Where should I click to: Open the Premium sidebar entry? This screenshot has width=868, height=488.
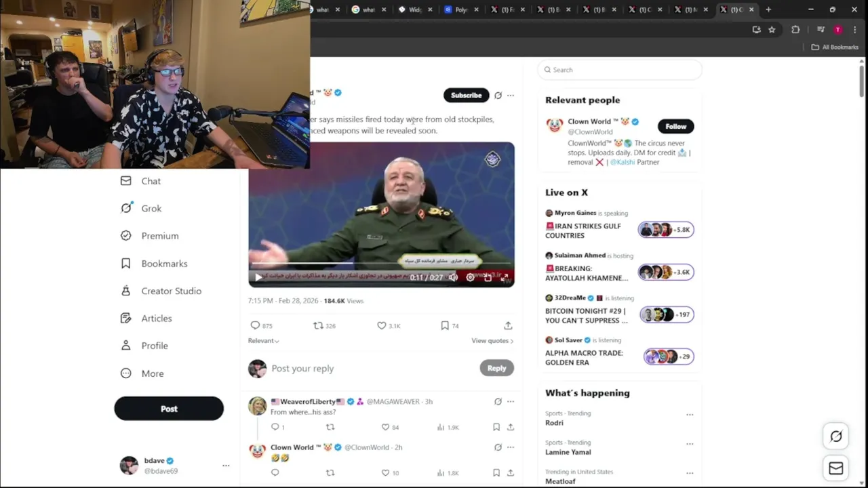(150, 236)
